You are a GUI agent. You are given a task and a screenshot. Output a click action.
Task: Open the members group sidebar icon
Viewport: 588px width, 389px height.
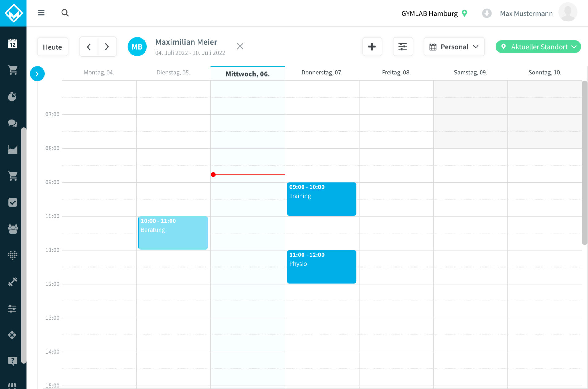click(13, 229)
